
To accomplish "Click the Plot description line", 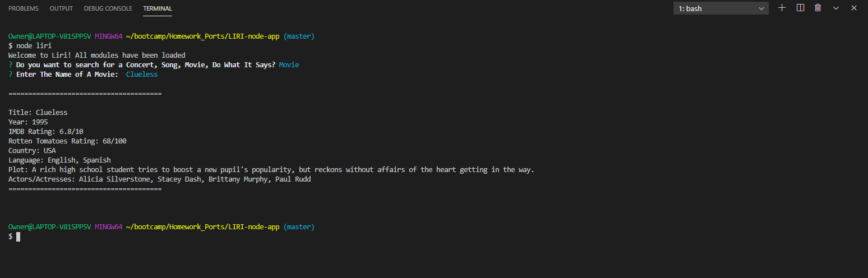I will (271, 170).
